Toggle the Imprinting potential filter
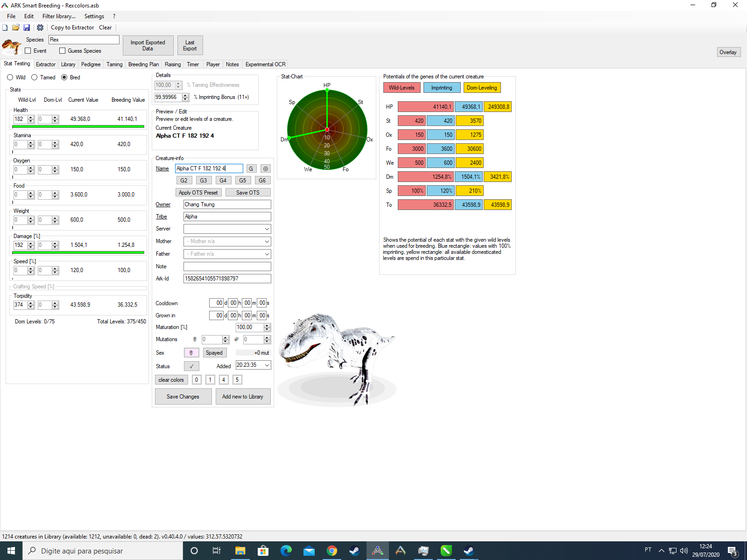The image size is (747, 560). click(x=442, y=88)
